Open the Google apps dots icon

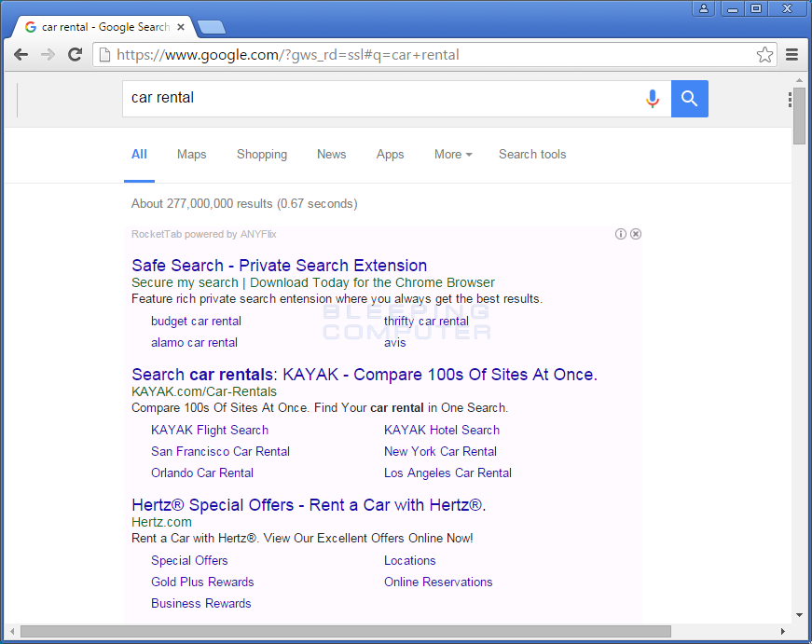point(790,100)
